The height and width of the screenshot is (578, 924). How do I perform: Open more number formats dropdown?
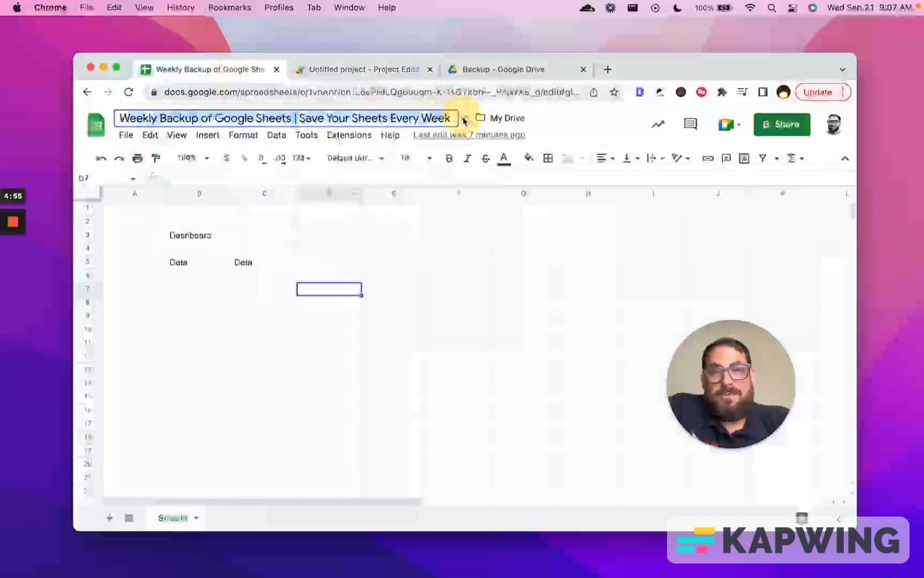click(x=301, y=158)
